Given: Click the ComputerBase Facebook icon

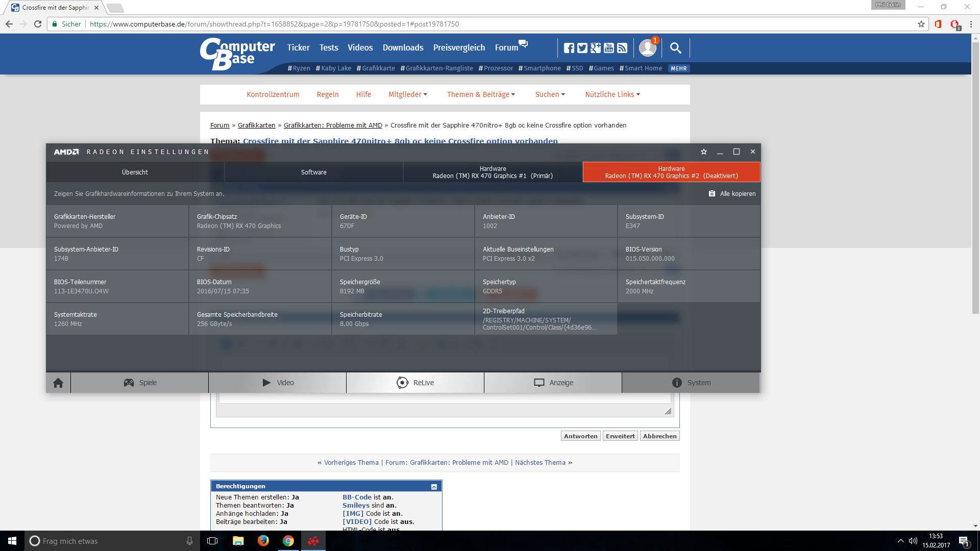Looking at the screenshot, I should [x=569, y=48].
